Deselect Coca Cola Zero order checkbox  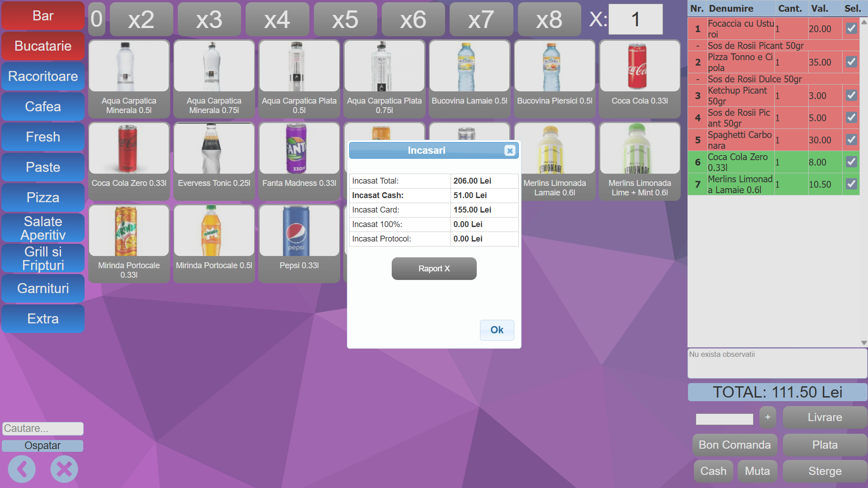pos(851,162)
